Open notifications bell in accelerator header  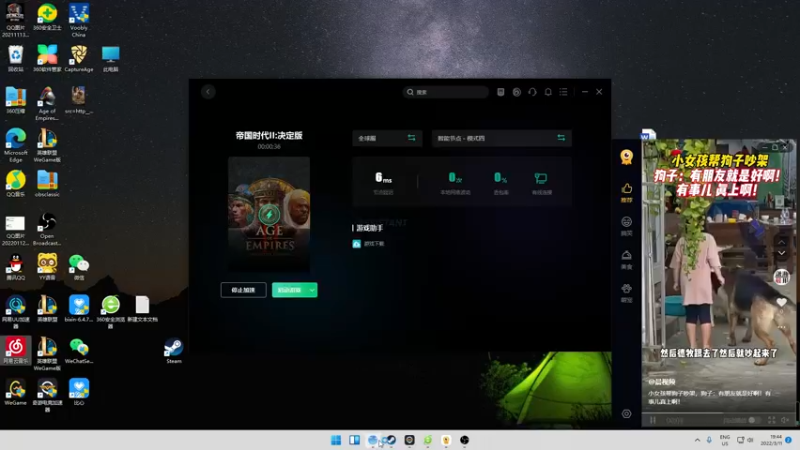click(x=548, y=92)
